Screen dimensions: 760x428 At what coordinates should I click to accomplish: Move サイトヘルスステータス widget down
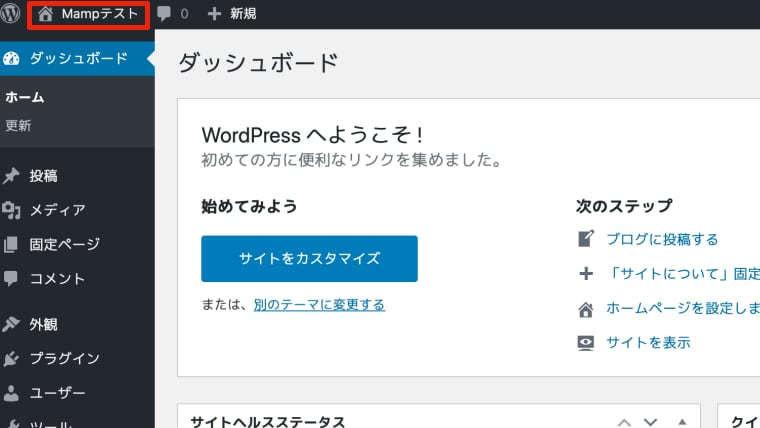[x=650, y=422]
